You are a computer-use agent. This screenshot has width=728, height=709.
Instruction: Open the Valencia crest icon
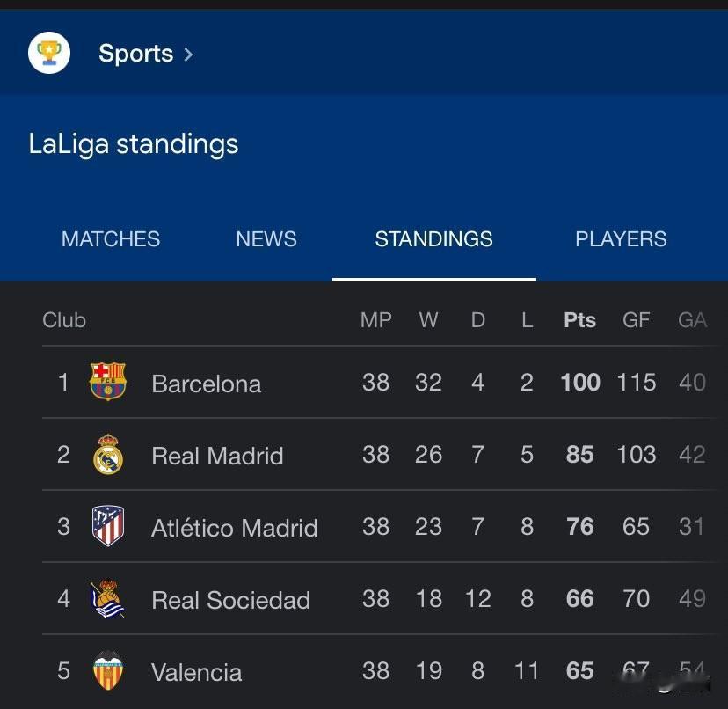(108, 670)
